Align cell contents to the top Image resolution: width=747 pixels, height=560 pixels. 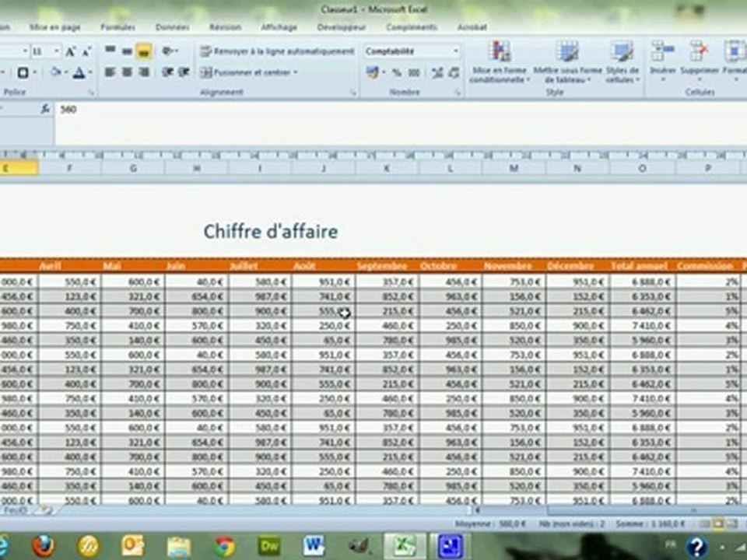click(110, 51)
